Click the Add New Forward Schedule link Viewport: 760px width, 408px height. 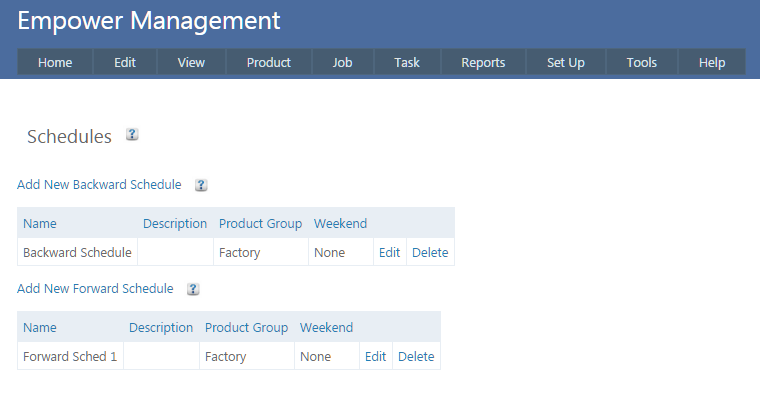tap(95, 289)
